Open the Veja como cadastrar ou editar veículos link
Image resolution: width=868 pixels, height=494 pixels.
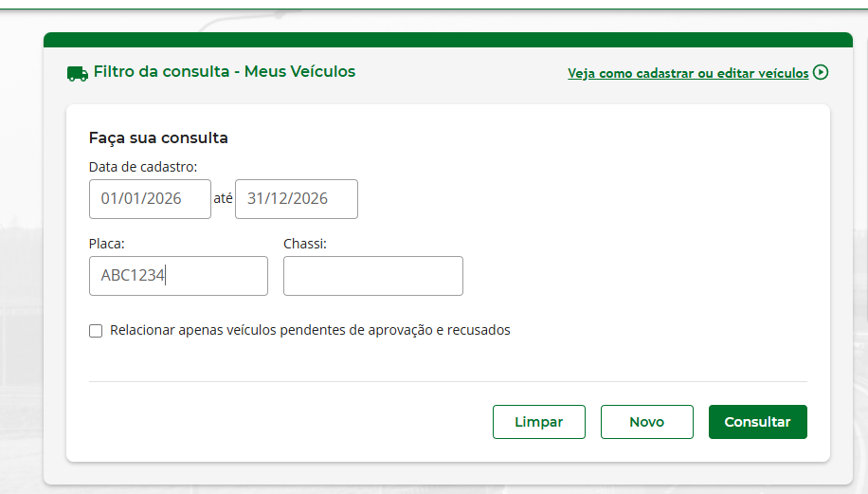click(688, 73)
